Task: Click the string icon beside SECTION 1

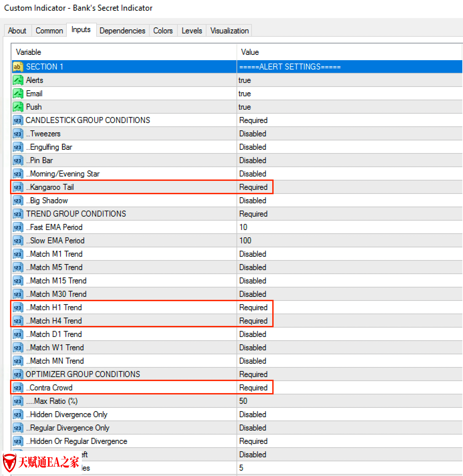Action: 18,67
